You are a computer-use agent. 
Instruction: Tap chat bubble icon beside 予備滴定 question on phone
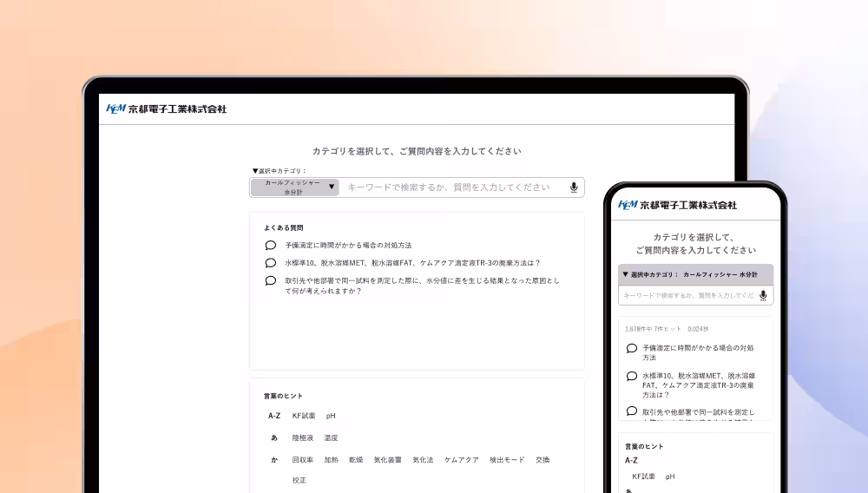click(x=632, y=348)
